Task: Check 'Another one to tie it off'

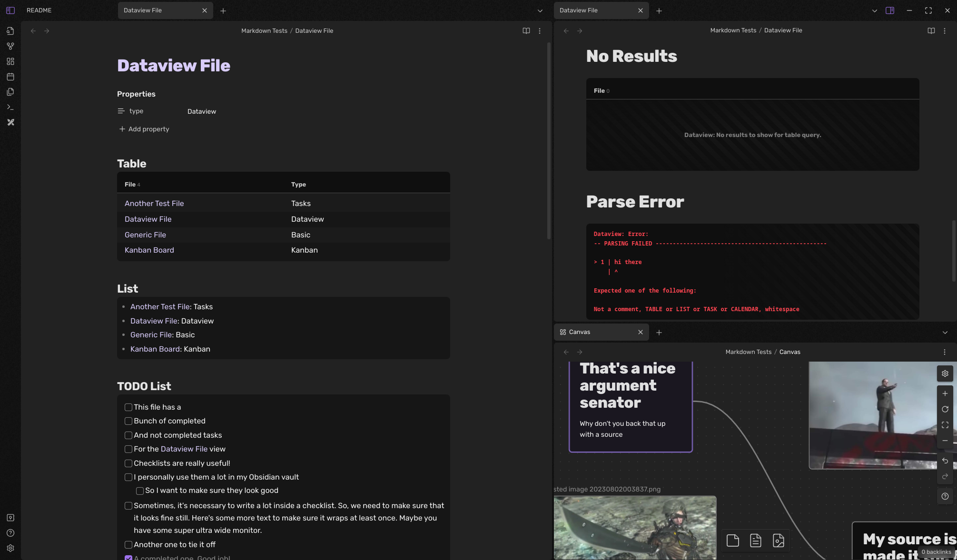Action: (x=128, y=545)
